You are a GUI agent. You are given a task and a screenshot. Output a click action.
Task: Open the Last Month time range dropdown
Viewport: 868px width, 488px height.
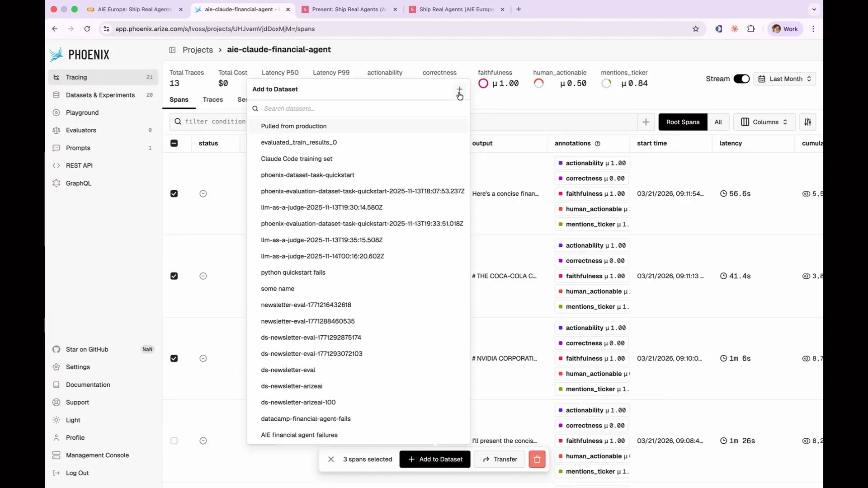[784, 79]
